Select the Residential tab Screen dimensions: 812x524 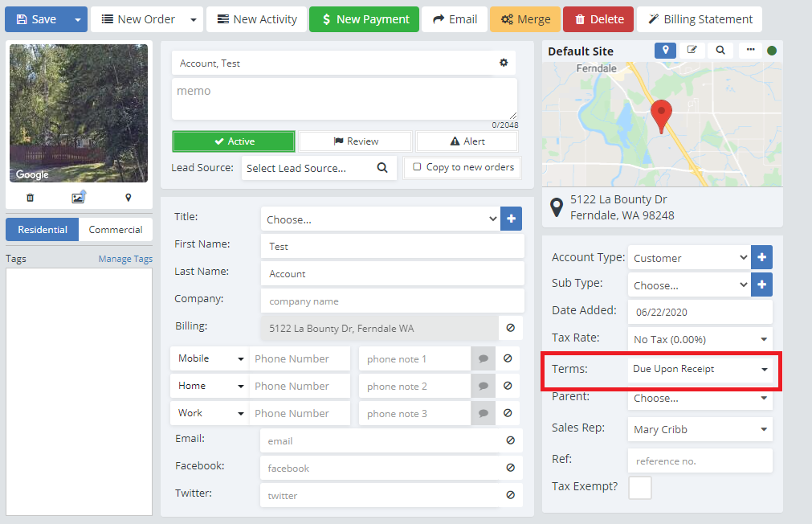[x=43, y=230]
